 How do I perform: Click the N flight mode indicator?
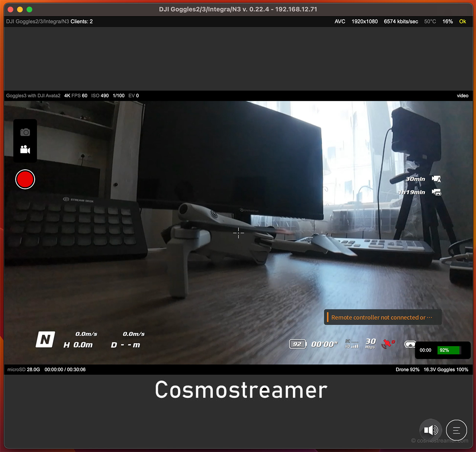45,339
